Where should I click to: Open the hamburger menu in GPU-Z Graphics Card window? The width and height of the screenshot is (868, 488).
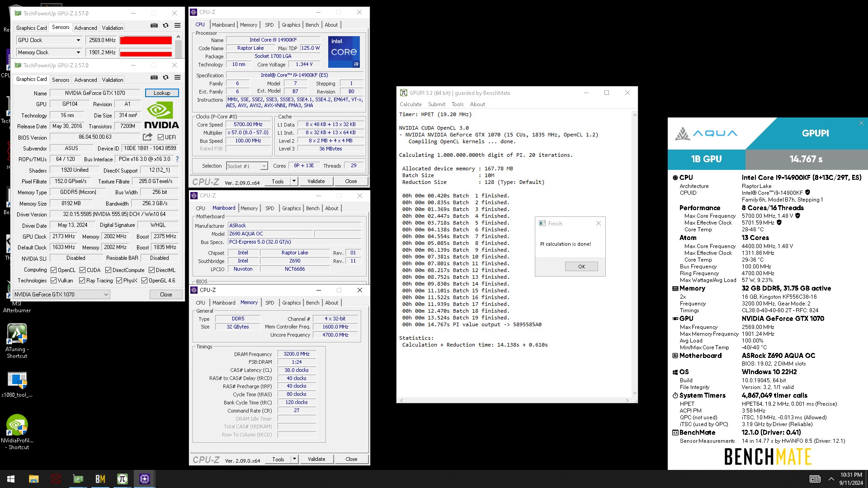pyautogui.click(x=178, y=78)
